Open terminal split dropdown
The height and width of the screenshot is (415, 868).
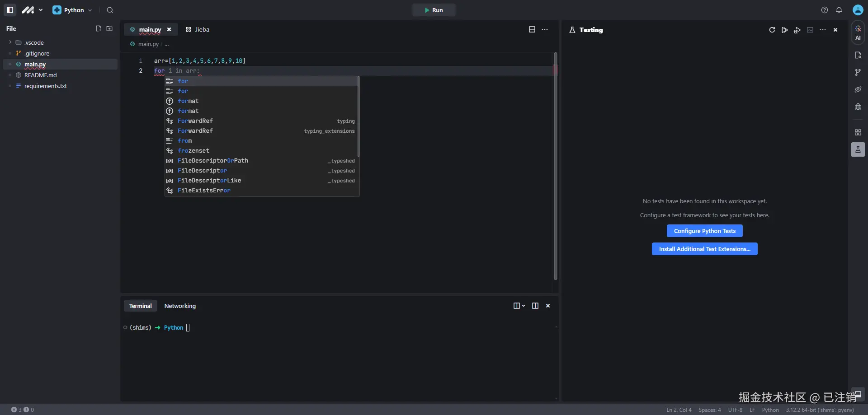click(x=519, y=306)
